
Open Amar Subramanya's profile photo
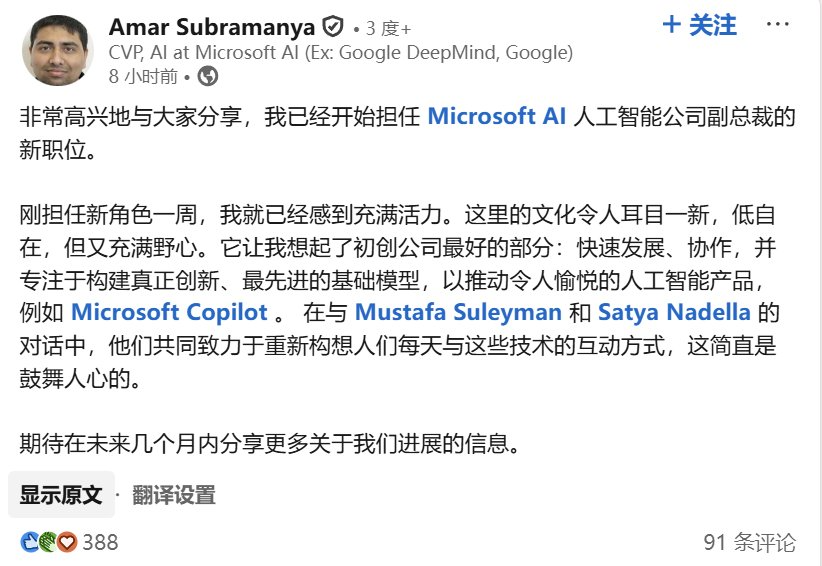[57, 51]
